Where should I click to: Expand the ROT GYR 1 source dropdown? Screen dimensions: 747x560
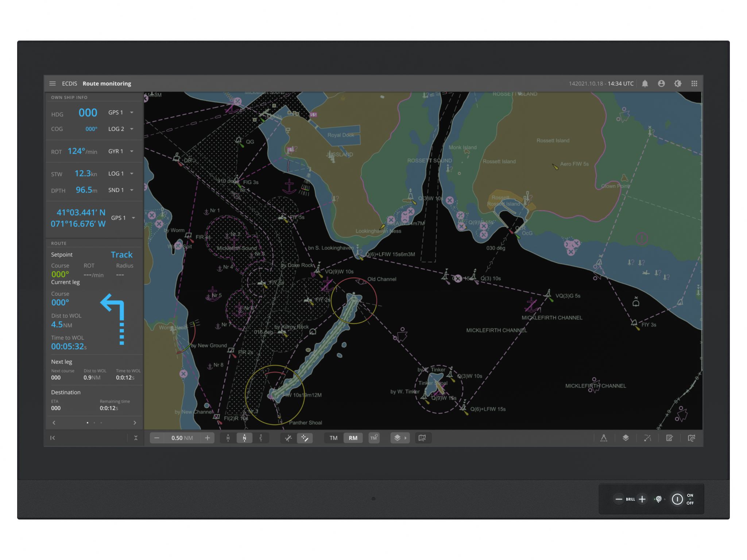(x=132, y=151)
